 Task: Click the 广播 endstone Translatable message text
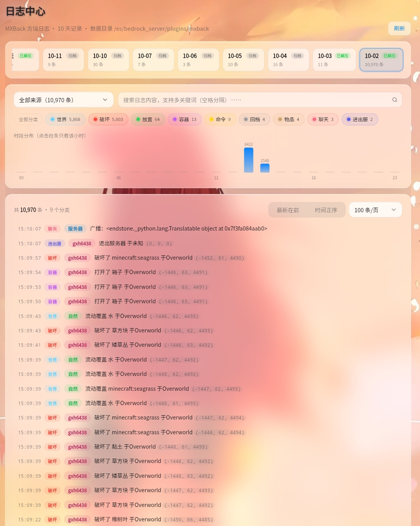point(178,229)
